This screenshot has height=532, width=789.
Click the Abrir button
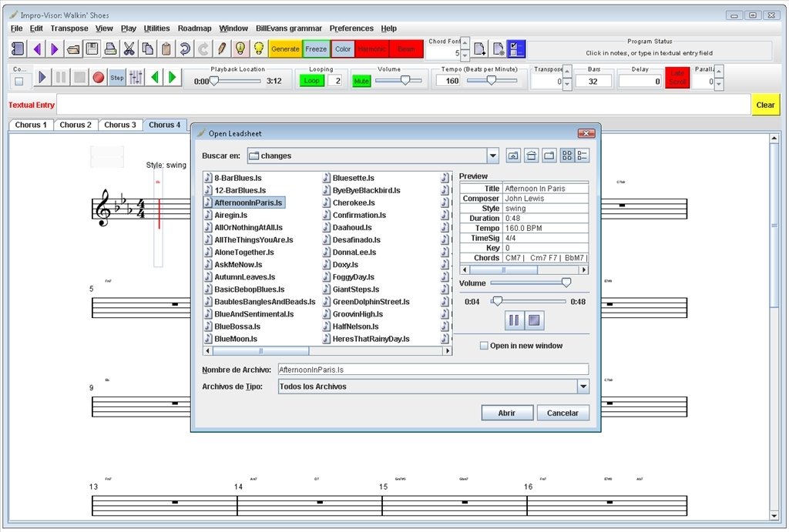pyautogui.click(x=507, y=413)
